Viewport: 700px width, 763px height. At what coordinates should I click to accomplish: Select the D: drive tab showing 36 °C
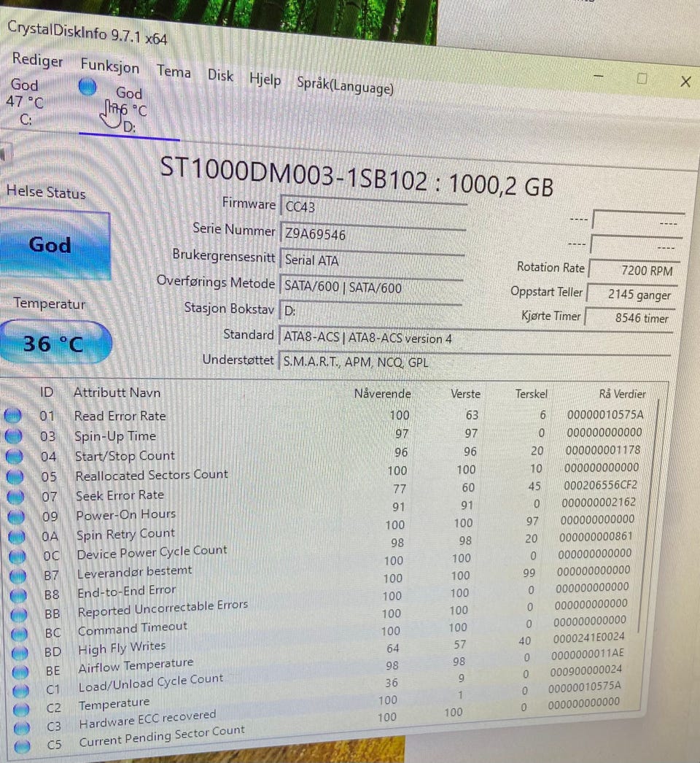(x=128, y=110)
